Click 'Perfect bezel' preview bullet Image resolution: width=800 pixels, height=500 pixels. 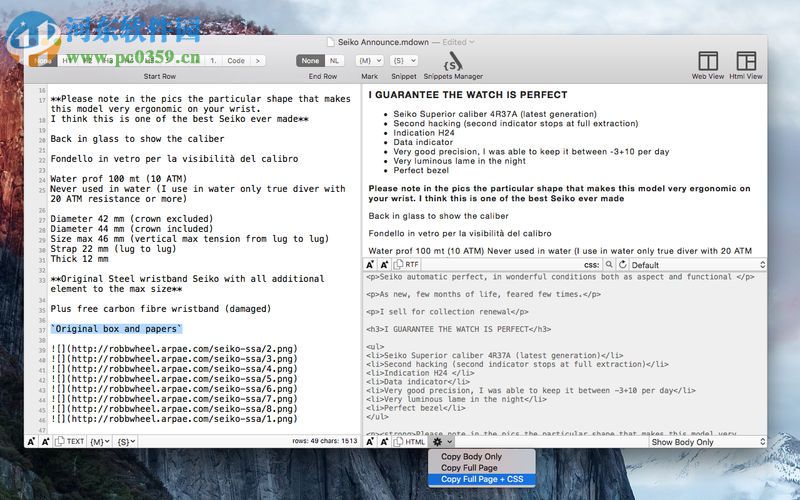[x=421, y=170]
